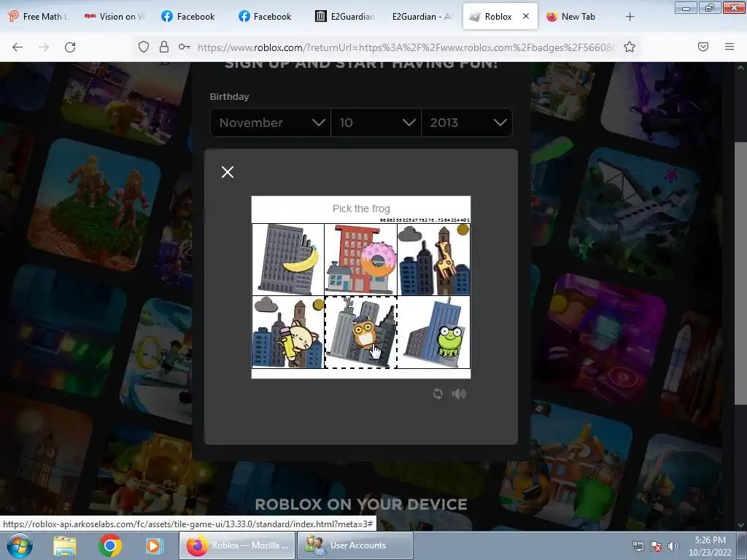This screenshot has height=560, width=747.
Task: Open the tracking protection shield icon
Action: (x=144, y=47)
